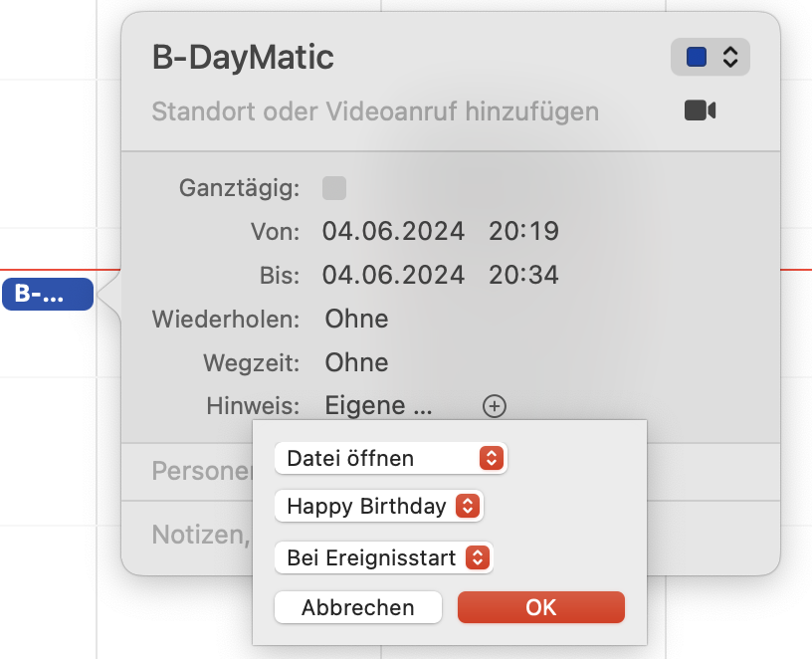Open the Wiederholen repeat menu

coord(356,320)
